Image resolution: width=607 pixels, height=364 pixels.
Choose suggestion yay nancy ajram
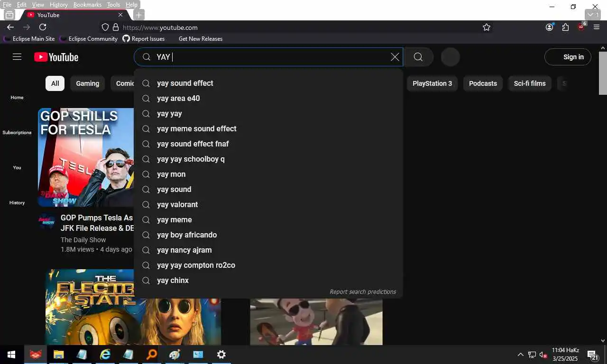point(268,250)
